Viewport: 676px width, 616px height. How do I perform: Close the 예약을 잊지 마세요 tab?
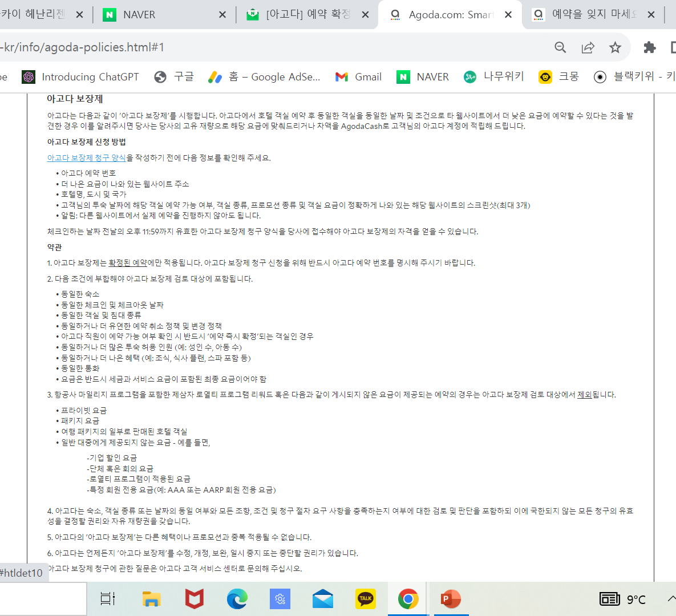click(651, 15)
